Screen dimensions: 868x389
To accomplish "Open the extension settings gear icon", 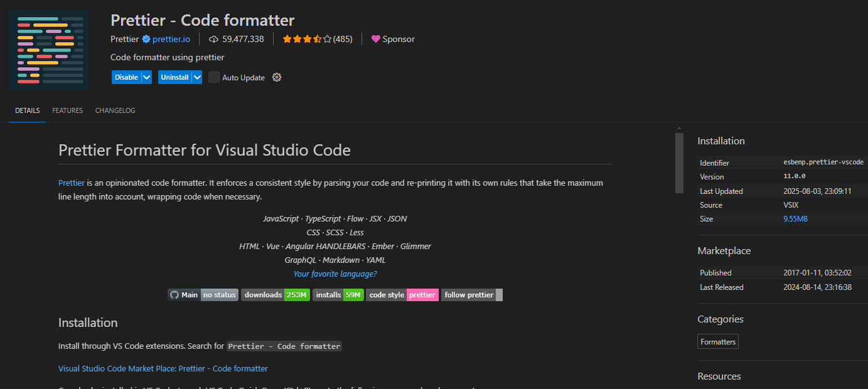I will pos(277,77).
